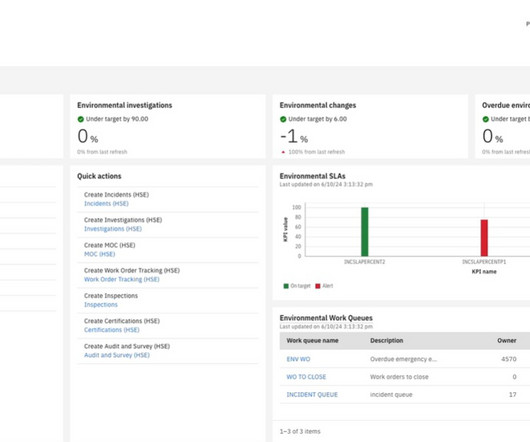Click the 17 owner count cell
The width and height of the screenshot is (530, 442).
point(513,395)
